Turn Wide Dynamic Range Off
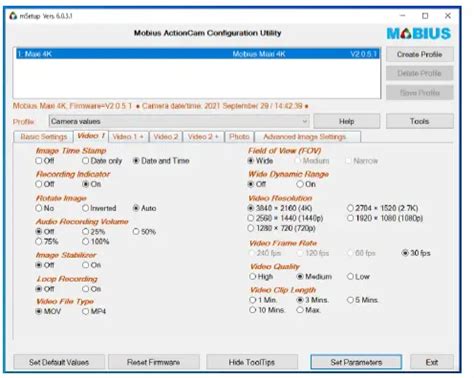 click(x=257, y=184)
